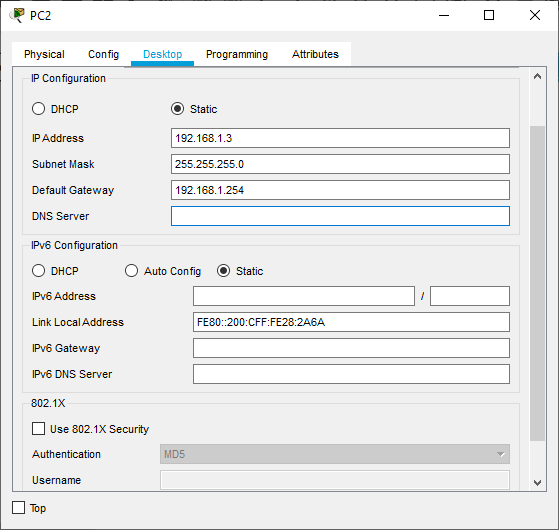Screen dimensions: 559x530
Task: Click the vertical scrollbar thumb
Action: (x=538, y=283)
